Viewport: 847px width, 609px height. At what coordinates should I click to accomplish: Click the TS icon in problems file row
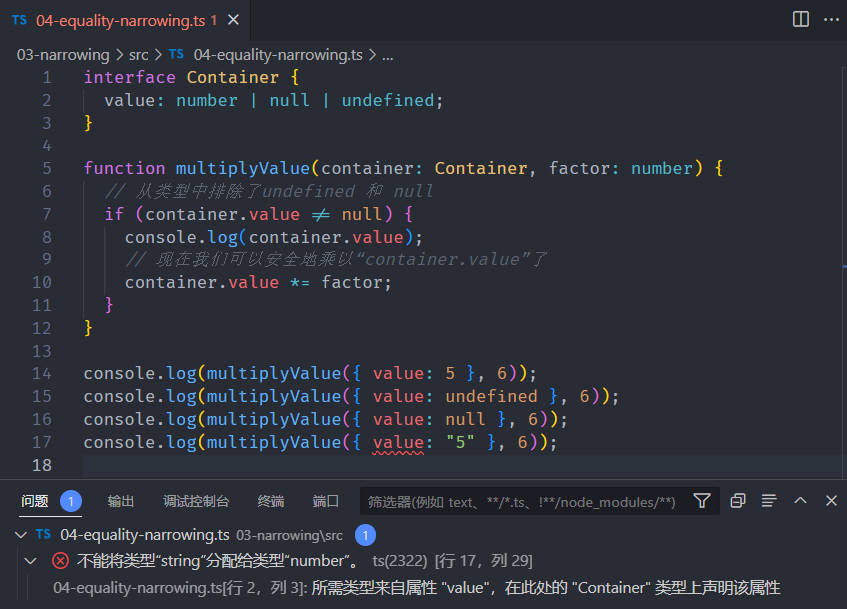click(43, 534)
